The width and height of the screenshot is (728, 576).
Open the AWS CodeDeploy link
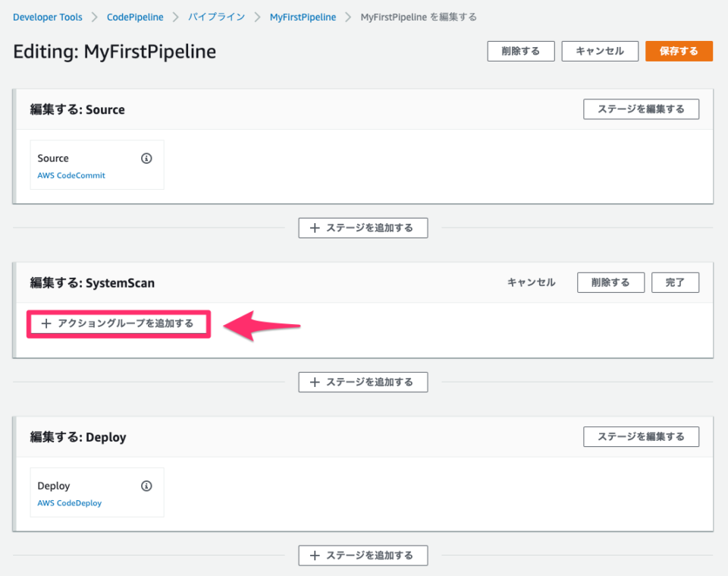click(x=69, y=503)
